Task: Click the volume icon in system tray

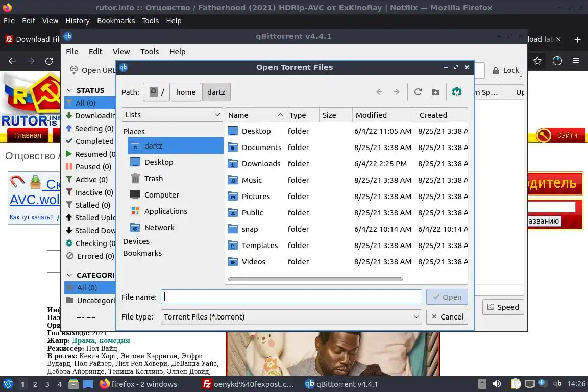Action: 497,384
